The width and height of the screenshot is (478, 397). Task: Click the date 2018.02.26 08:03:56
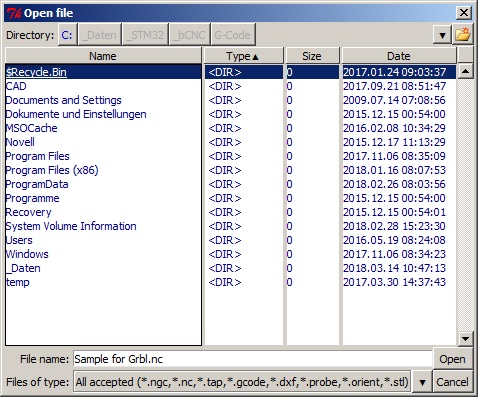pyautogui.click(x=394, y=184)
